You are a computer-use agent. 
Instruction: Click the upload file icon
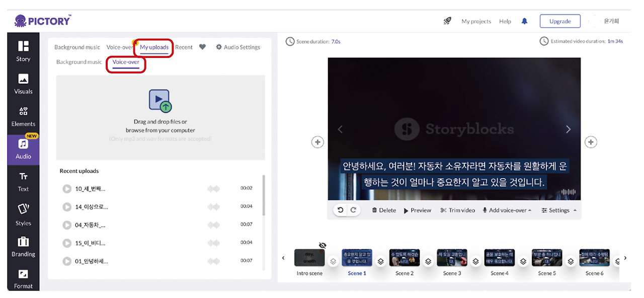[160, 101]
